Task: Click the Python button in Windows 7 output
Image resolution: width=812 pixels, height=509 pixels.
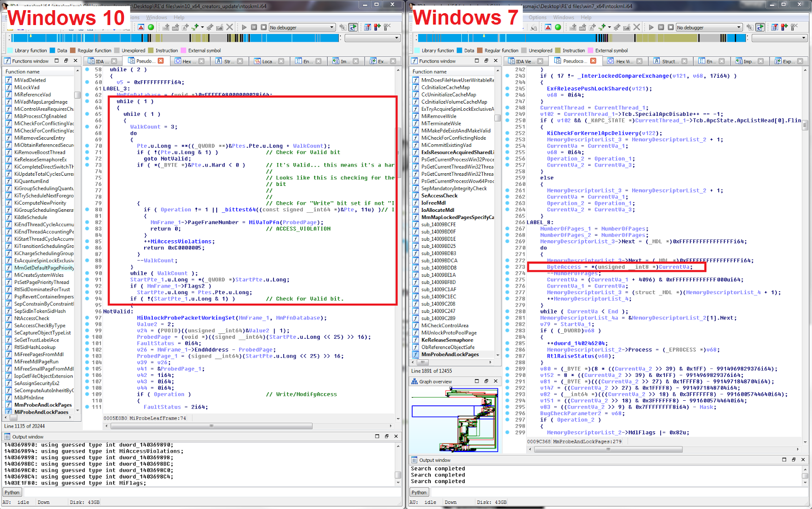Action: click(x=419, y=492)
